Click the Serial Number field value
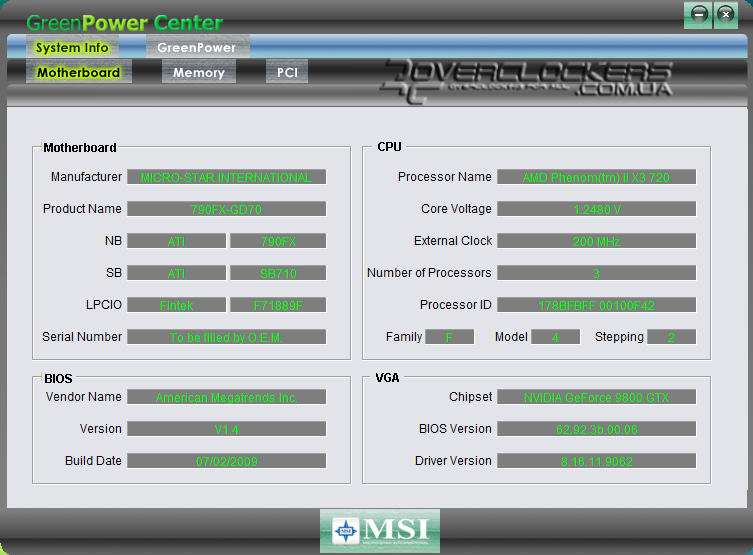This screenshot has height=555, width=753. click(x=227, y=337)
